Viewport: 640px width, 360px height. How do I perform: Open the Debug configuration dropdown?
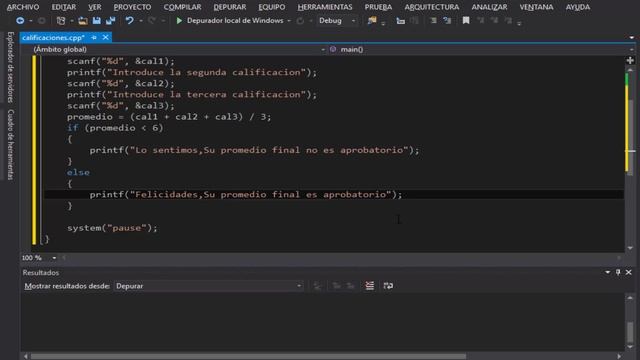[336, 20]
